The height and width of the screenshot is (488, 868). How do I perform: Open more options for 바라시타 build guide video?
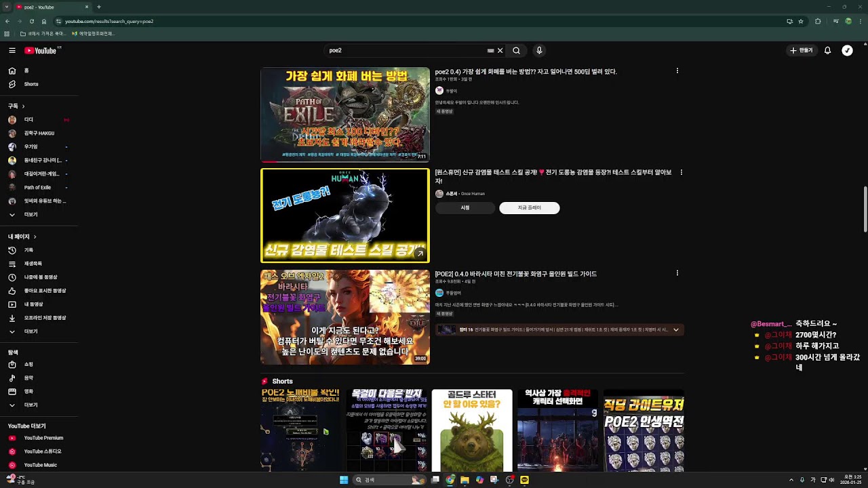pos(677,273)
